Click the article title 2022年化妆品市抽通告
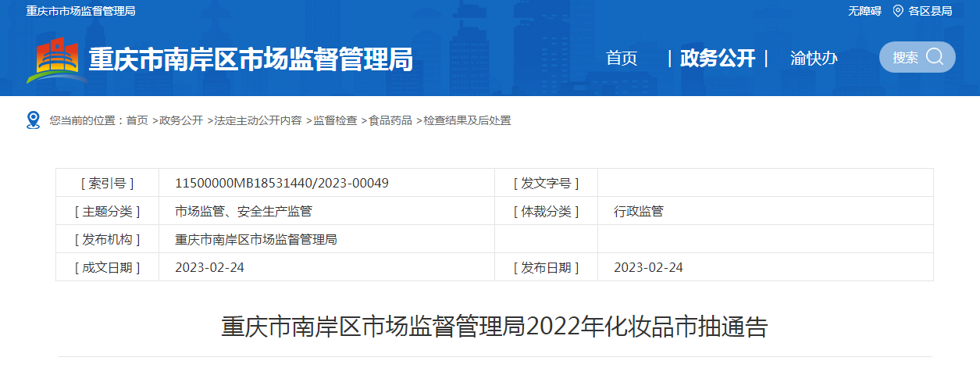The image size is (980, 368). (494, 327)
